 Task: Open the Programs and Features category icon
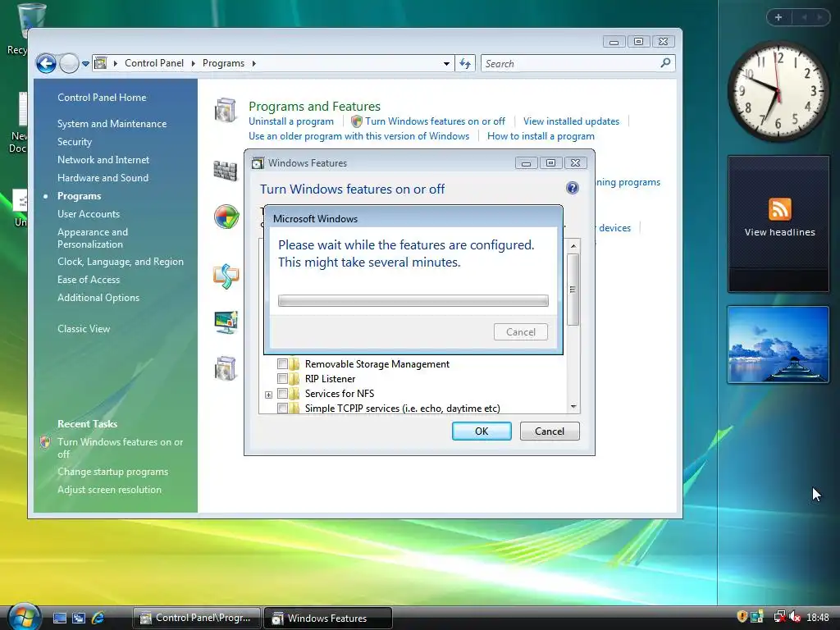click(x=226, y=110)
